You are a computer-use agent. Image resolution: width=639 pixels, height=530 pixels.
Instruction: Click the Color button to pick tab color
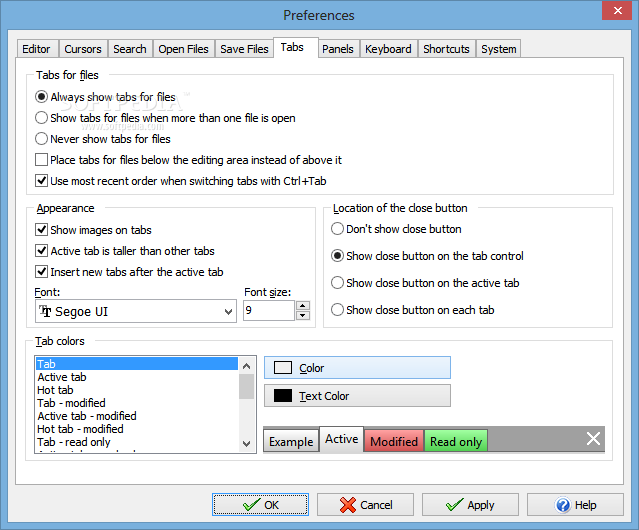point(357,368)
